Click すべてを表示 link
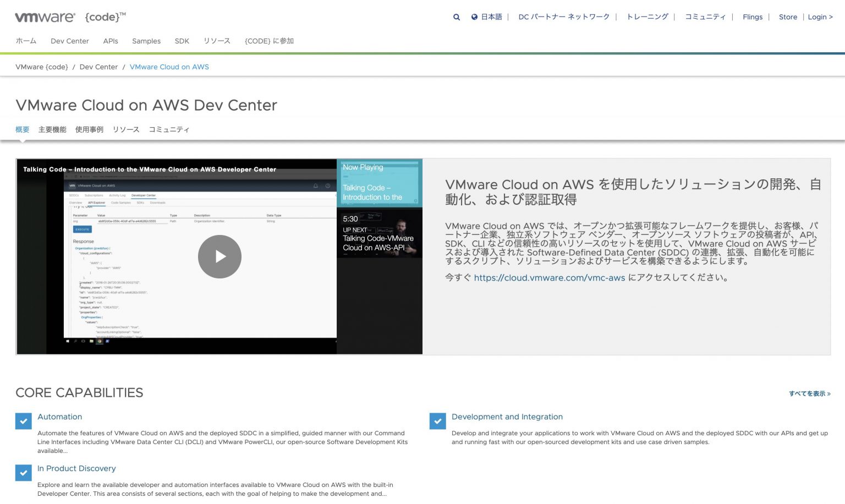Image resolution: width=845 pixels, height=504 pixels. coord(810,393)
